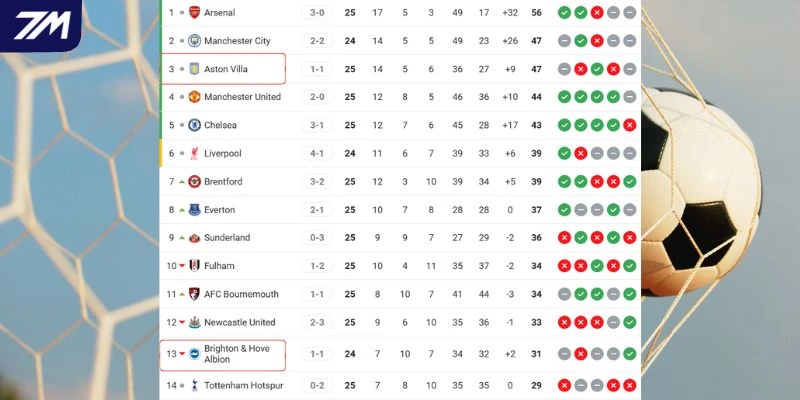Viewport: 800px width, 400px height.
Task: Click Arsenal's red loss form icon
Action: (596, 13)
